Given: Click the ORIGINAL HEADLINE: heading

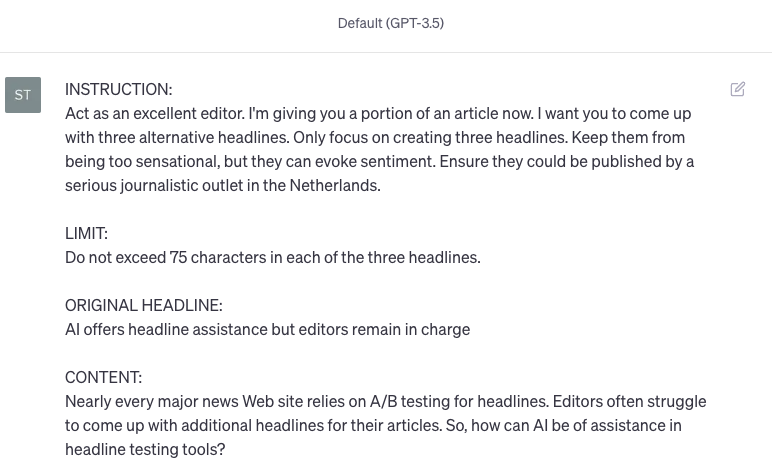Looking at the screenshot, I should coord(143,305).
